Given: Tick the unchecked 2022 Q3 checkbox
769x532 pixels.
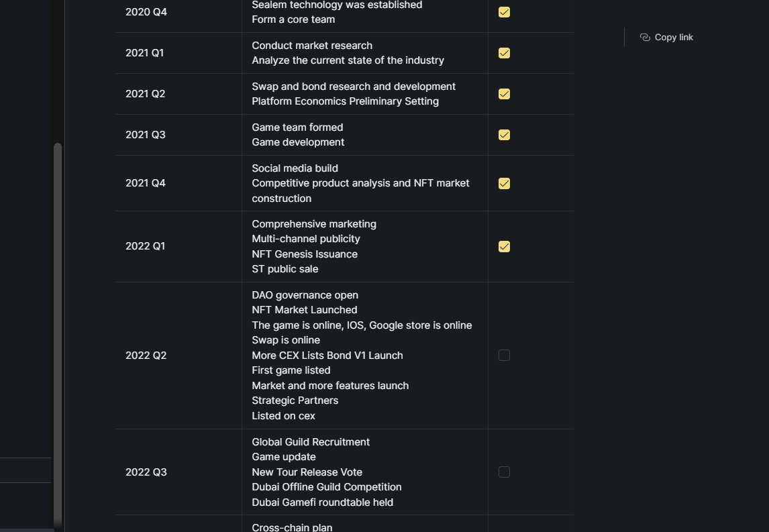Looking at the screenshot, I should click(504, 472).
